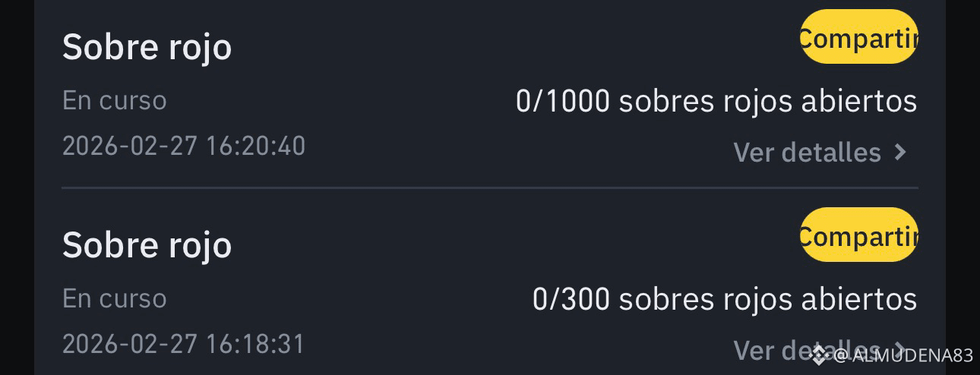Viewport: 980px width, 375px height.
Task: Click the timestamp 2026-02-27 16:18:31
Action: pyautogui.click(x=184, y=343)
